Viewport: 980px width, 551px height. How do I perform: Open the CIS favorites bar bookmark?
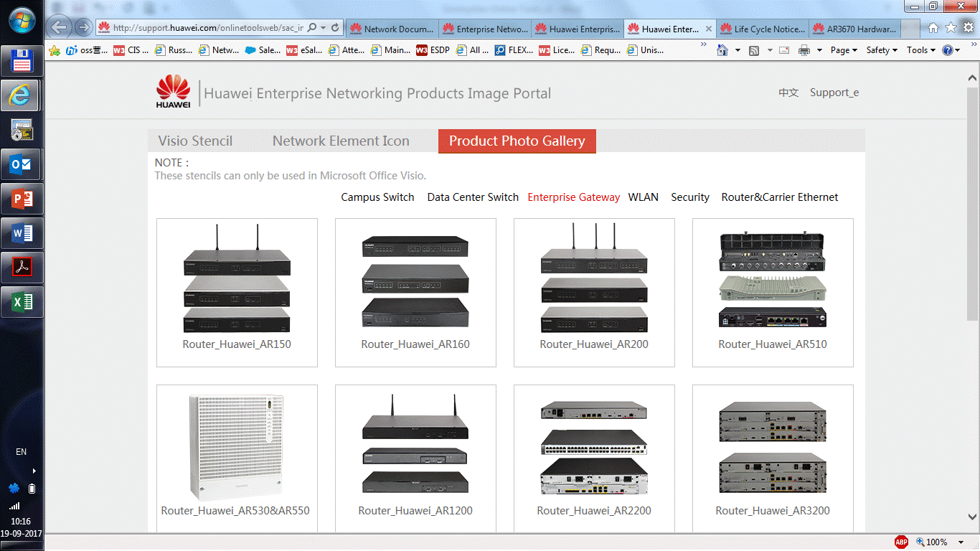point(131,50)
